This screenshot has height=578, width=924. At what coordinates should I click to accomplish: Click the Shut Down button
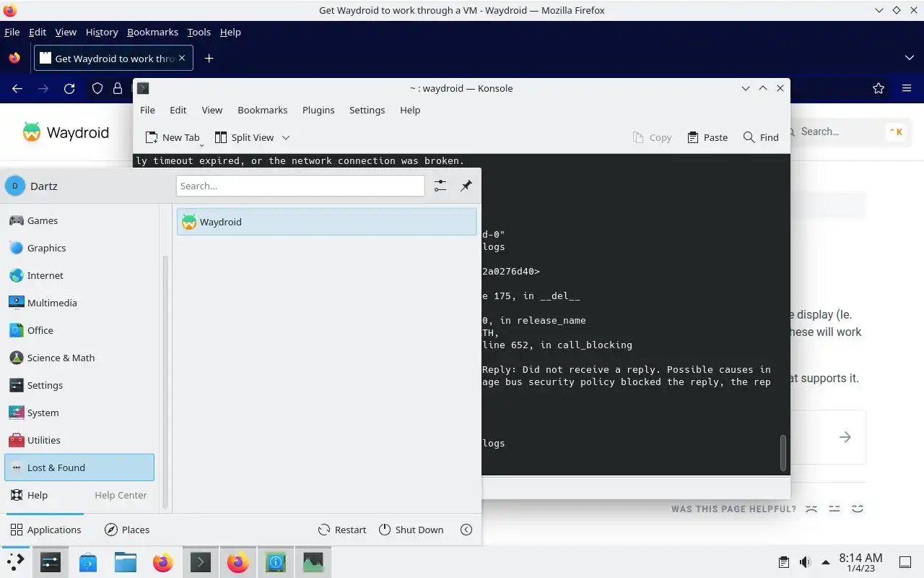click(x=411, y=530)
